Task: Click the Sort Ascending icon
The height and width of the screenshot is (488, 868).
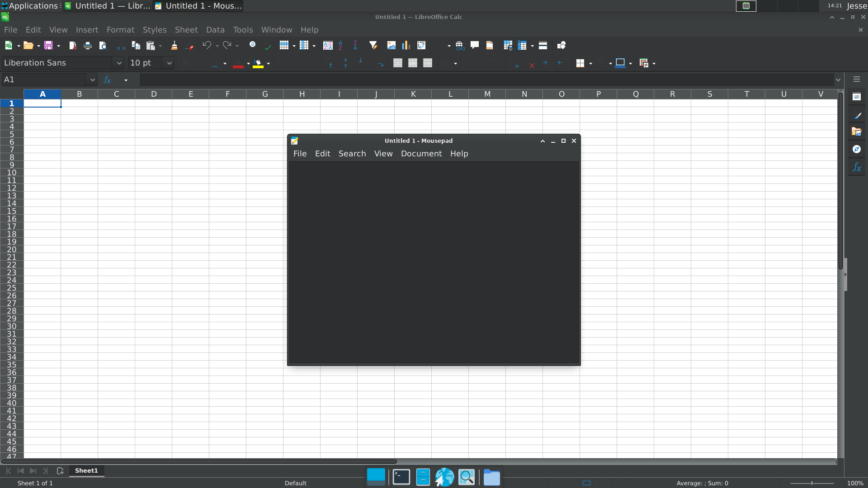Action: click(x=340, y=45)
